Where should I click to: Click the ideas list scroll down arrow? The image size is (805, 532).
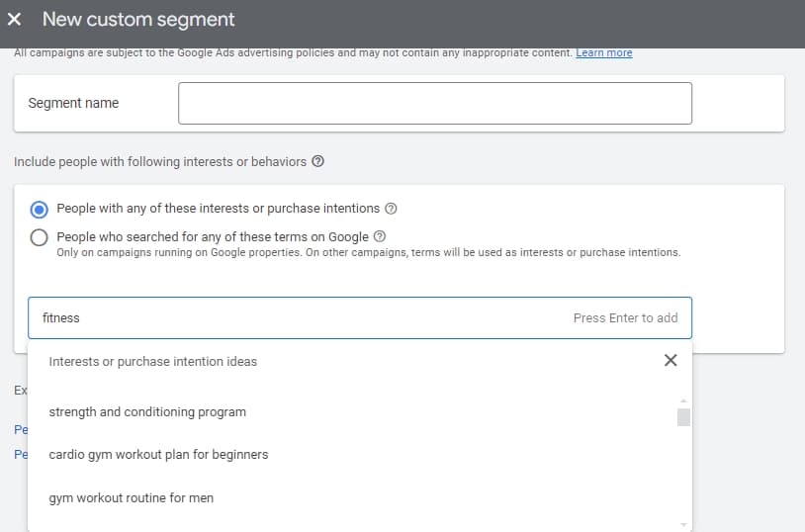tap(683, 524)
